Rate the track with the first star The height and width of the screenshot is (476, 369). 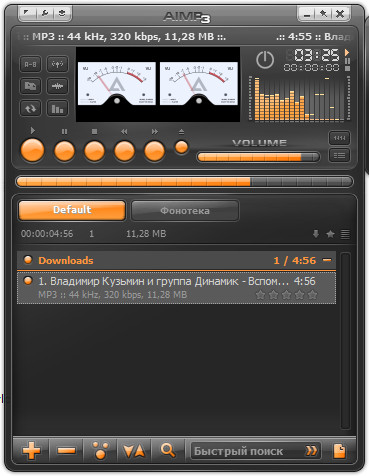(260, 295)
